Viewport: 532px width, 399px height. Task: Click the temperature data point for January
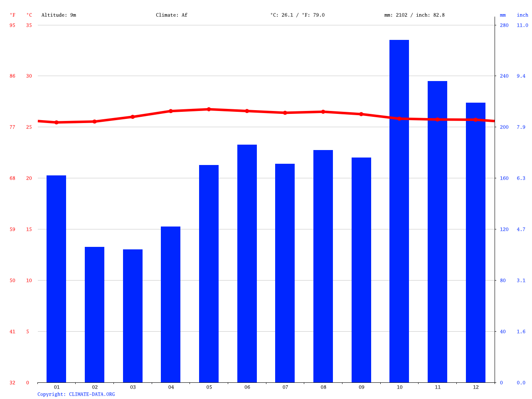click(57, 123)
